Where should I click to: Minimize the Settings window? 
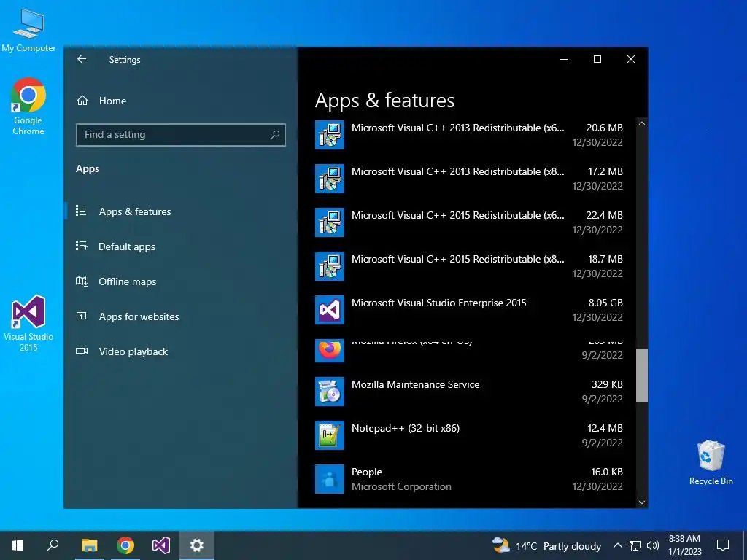coord(564,59)
